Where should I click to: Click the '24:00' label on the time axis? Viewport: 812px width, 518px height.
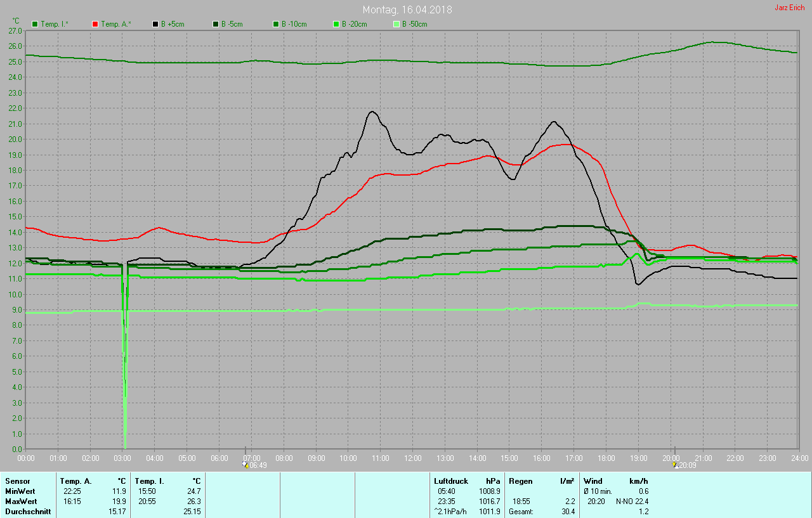(x=799, y=458)
